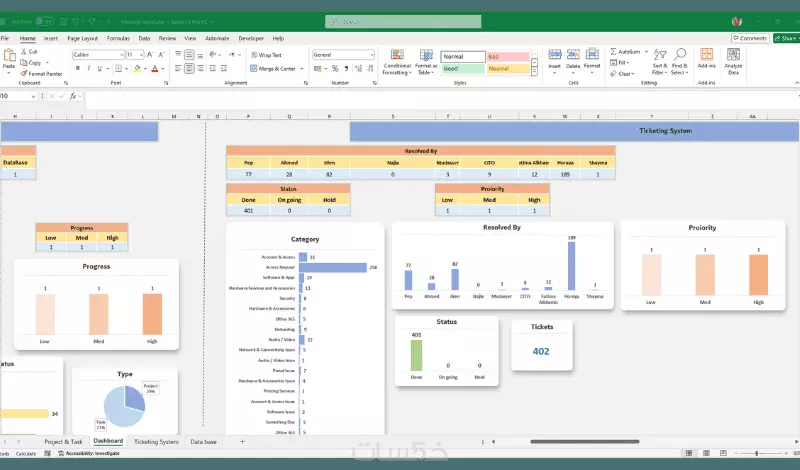Click the Copy icon
The height and width of the screenshot is (470, 800).
[23, 63]
